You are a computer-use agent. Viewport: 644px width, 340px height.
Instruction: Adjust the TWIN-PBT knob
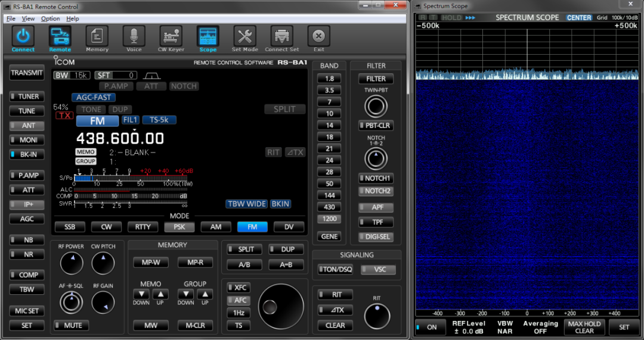tap(376, 106)
